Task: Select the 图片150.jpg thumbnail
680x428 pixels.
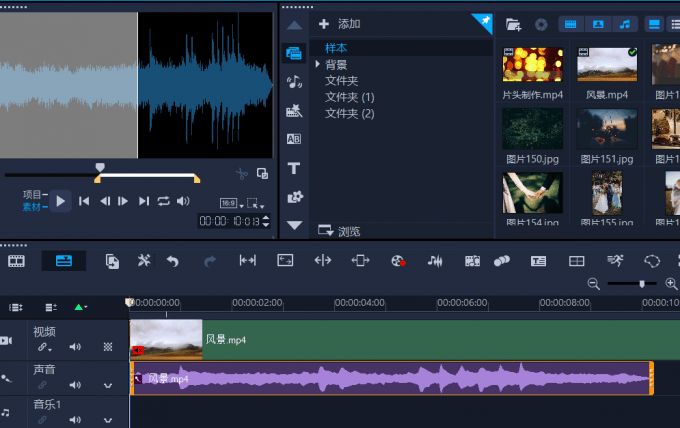Action: [x=533, y=129]
